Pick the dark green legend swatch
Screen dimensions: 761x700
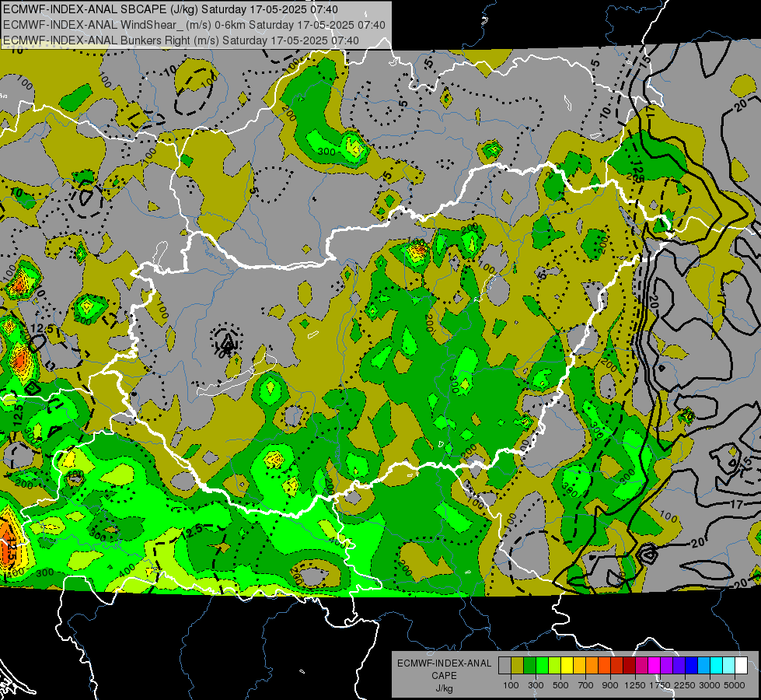pos(529,665)
